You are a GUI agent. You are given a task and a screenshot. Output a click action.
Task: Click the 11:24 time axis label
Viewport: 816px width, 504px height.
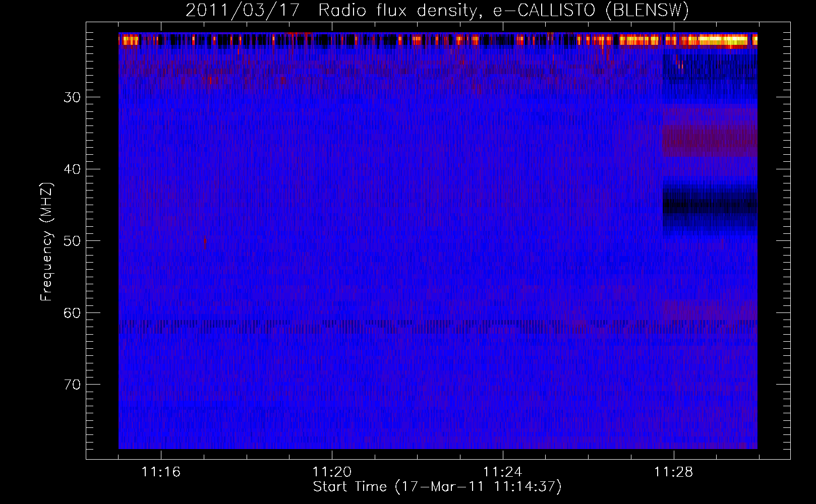[502, 472]
